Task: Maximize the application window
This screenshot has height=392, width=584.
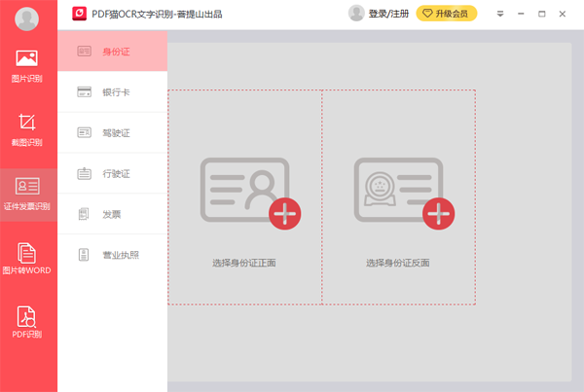Action: 543,14
